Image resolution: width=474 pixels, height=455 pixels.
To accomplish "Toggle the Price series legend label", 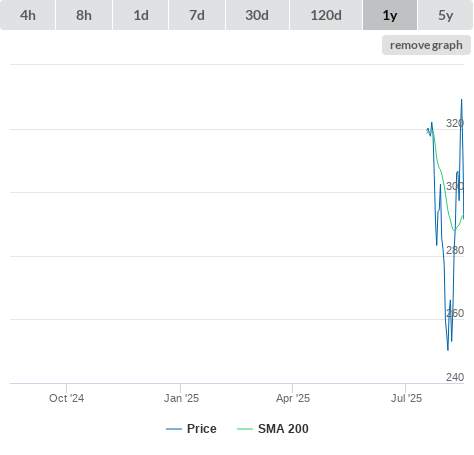I will [202, 429].
